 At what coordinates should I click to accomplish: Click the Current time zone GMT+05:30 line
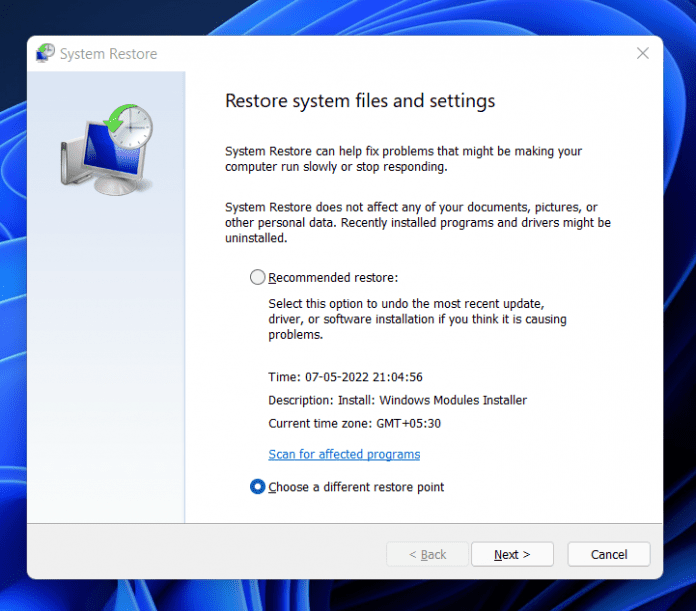click(x=354, y=423)
